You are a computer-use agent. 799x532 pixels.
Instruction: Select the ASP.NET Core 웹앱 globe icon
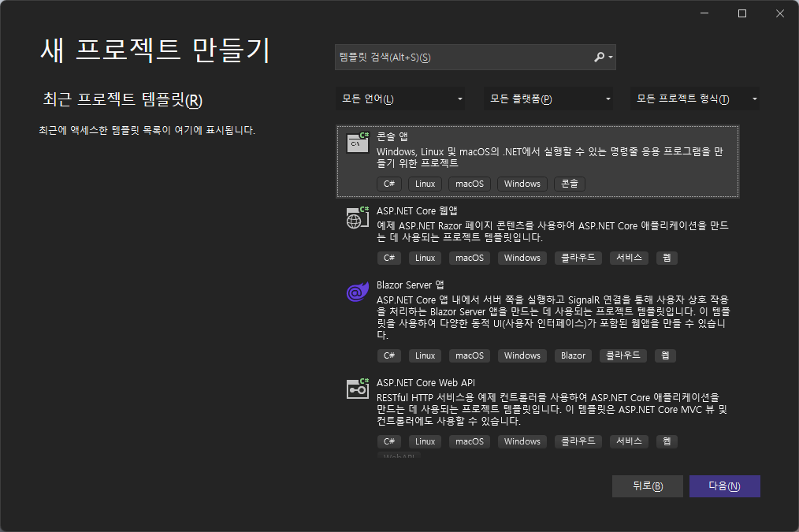[358, 218]
